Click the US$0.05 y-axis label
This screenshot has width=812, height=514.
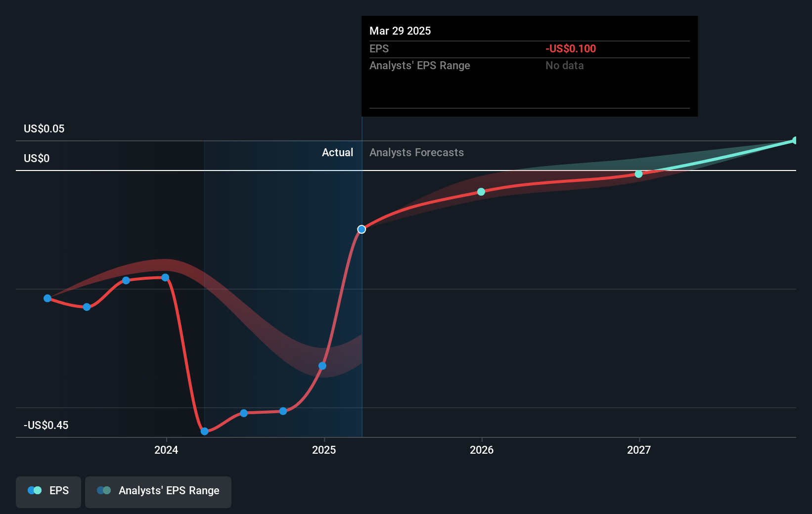(44, 128)
